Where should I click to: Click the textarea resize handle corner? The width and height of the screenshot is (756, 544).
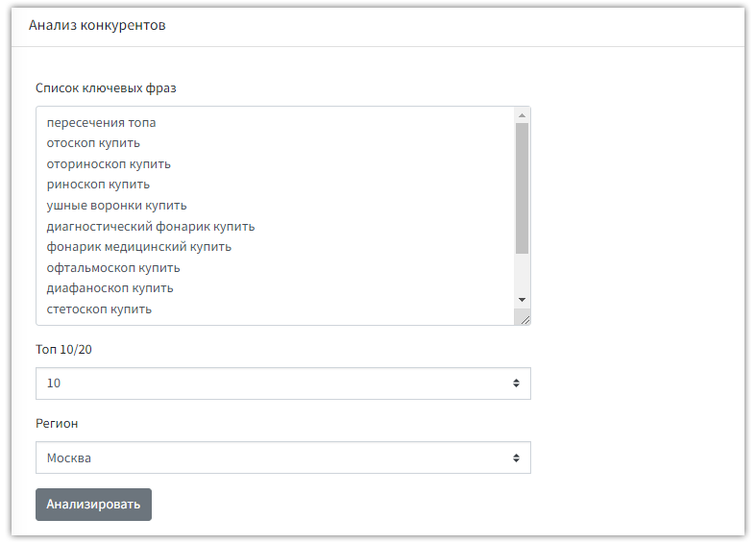(524, 318)
